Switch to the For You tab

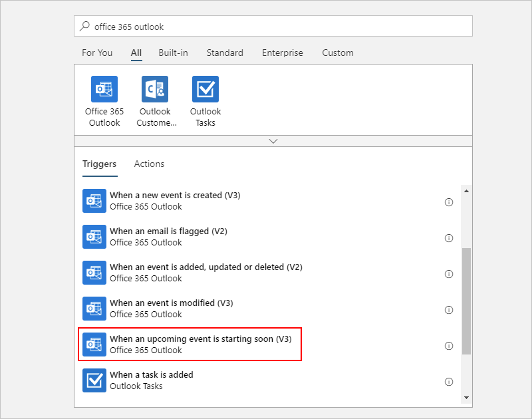[97, 53]
